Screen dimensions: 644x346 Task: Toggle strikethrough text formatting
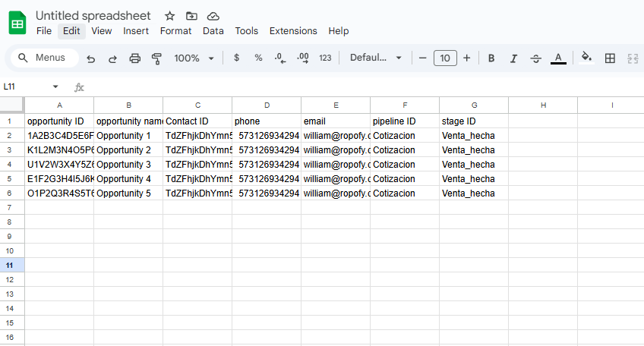pos(535,58)
